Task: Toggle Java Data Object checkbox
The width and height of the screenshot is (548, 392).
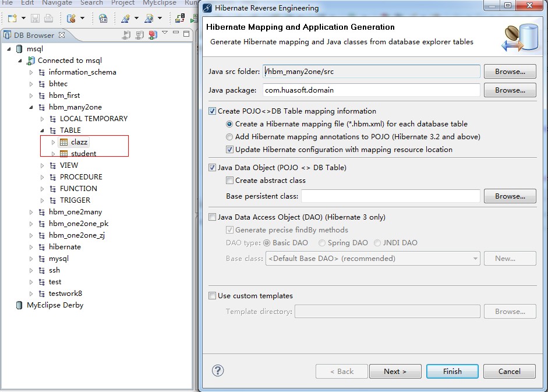Action: [212, 168]
